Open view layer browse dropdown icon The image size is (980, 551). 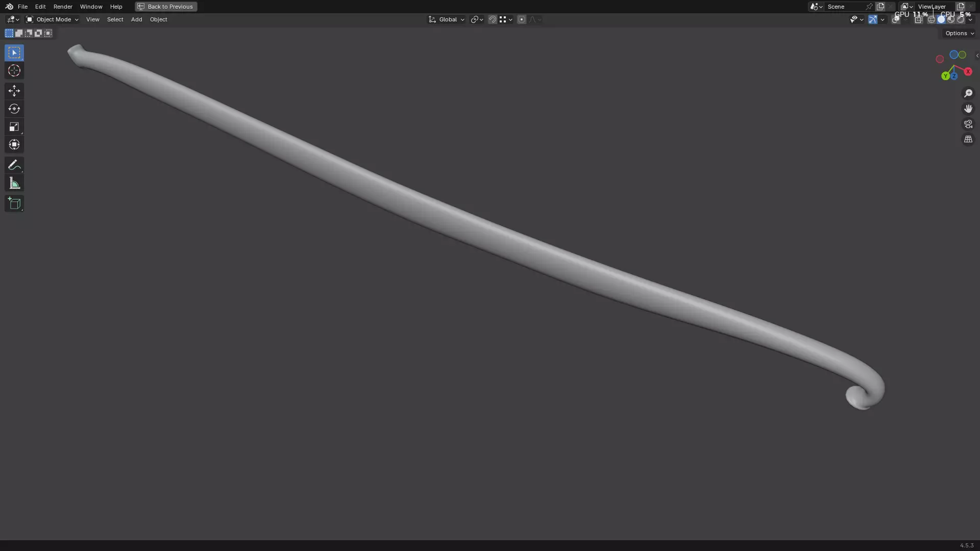tap(907, 7)
